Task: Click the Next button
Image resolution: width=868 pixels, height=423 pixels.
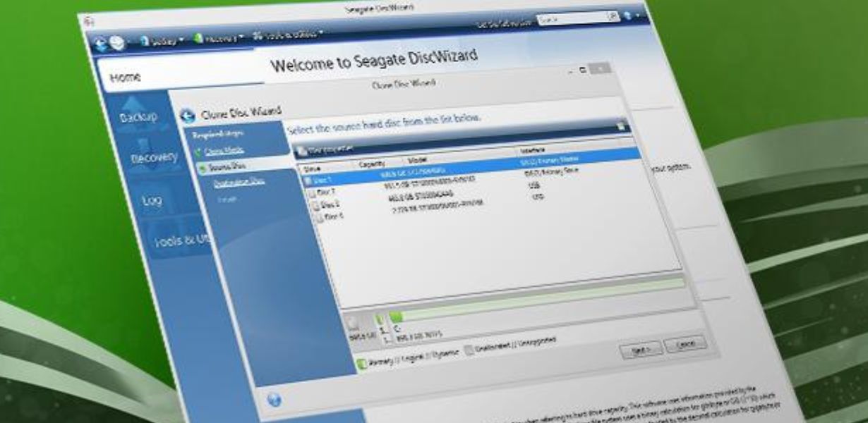Action: point(640,349)
